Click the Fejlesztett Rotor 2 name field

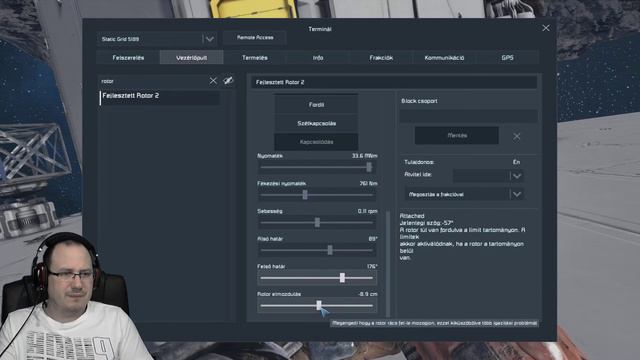pos(393,82)
